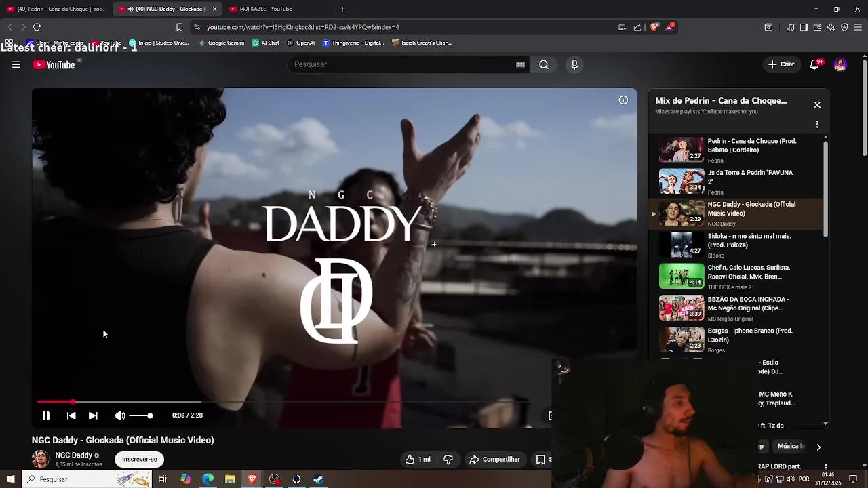The image size is (868, 488).
Task: Adjust the video volume slider
Action: pyautogui.click(x=141, y=415)
